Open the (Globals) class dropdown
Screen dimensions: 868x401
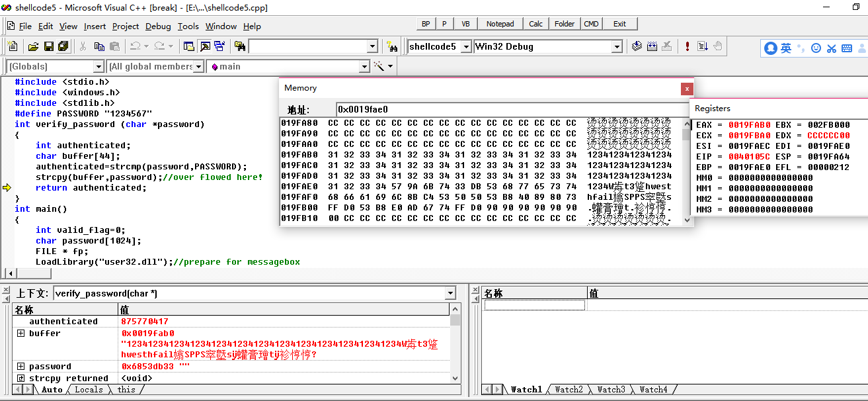(99, 66)
